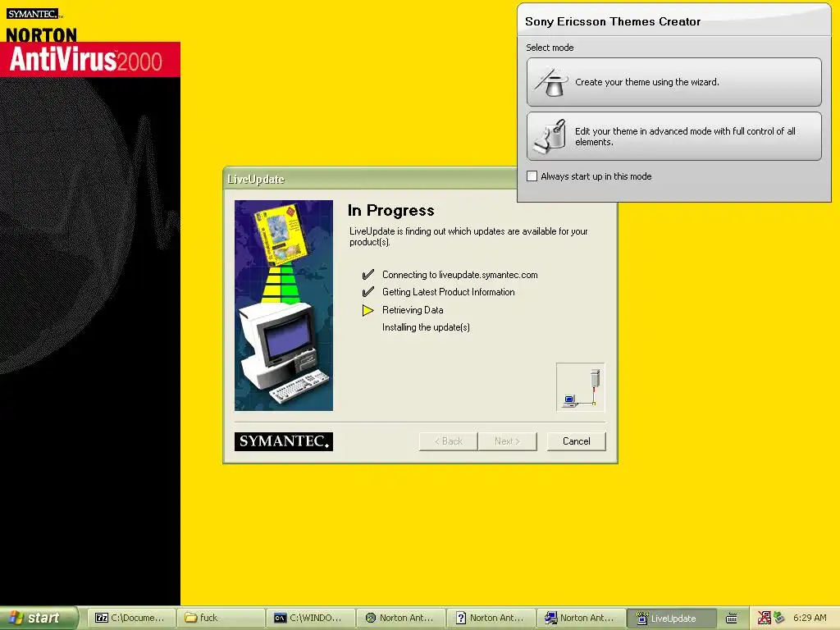This screenshot has width=840, height=630.
Task: Switch to the C:\WINDO... command prompt taskbar button
Action: [x=311, y=619]
